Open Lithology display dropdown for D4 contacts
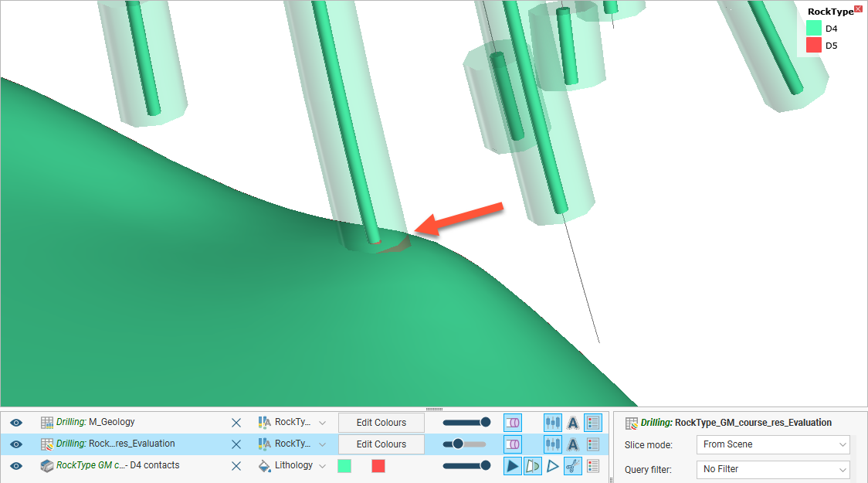The width and height of the screenshot is (868, 483). pyautogui.click(x=322, y=466)
